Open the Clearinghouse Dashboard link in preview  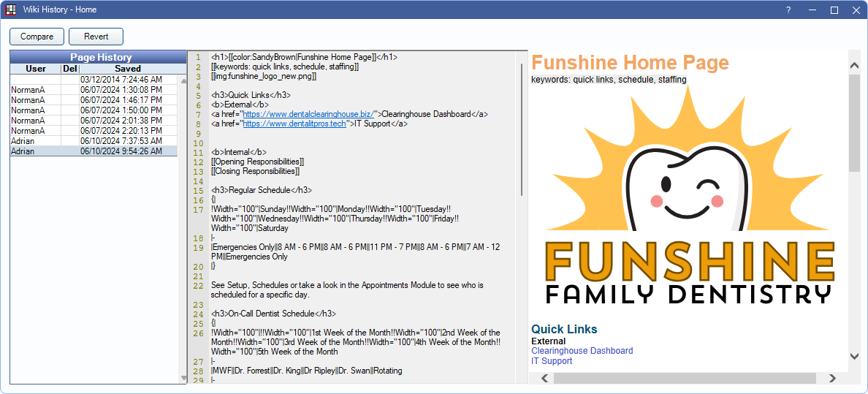(582, 351)
